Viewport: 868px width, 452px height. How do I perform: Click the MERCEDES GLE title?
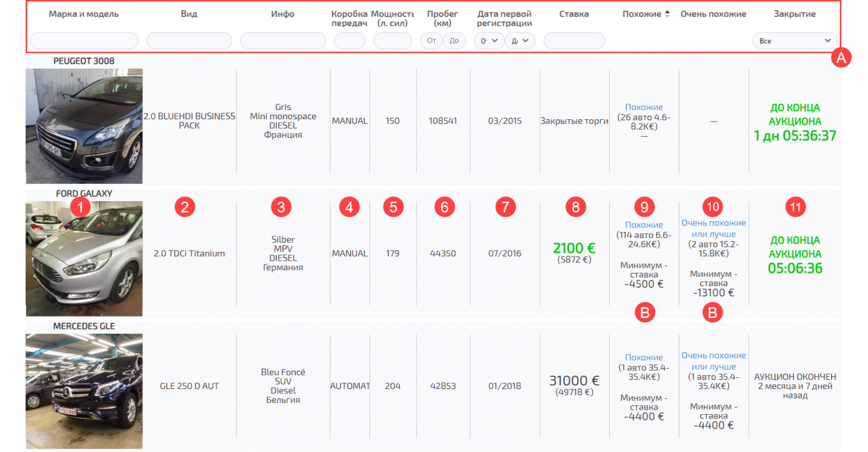(84, 326)
